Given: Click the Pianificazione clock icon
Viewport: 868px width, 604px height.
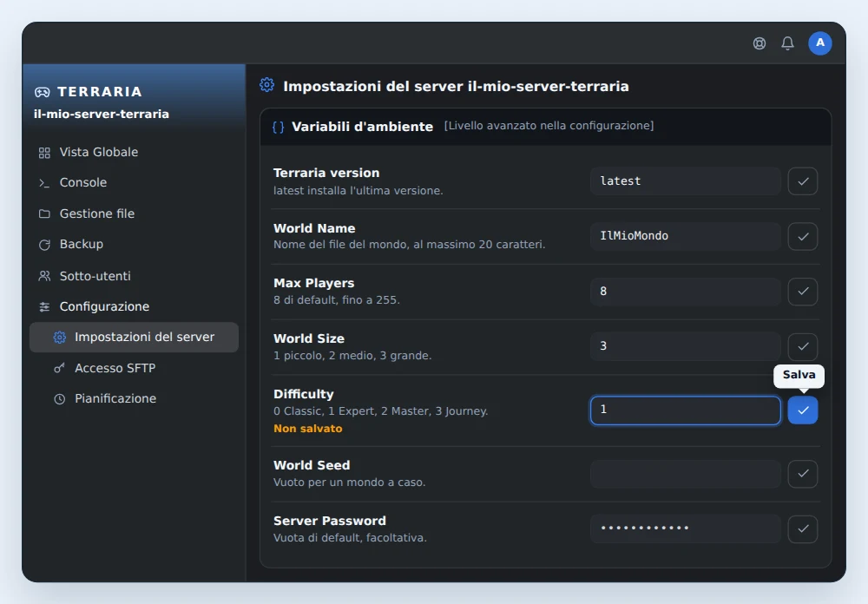Looking at the screenshot, I should [x=59, y=398].
